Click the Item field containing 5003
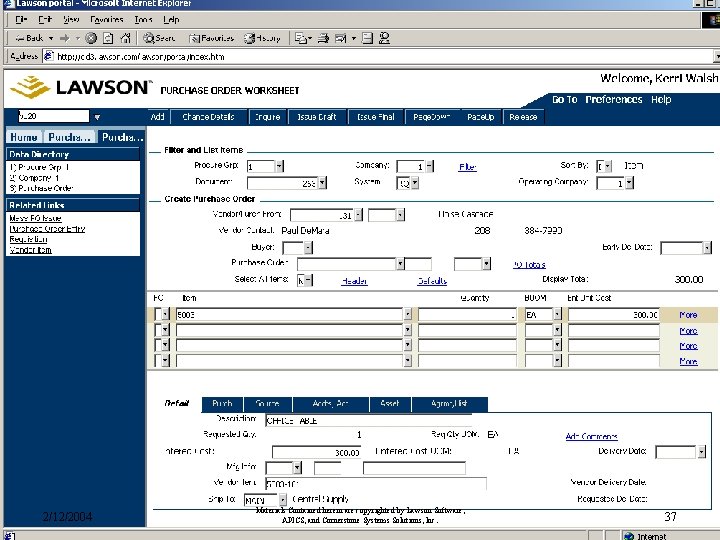 point(289,315)
